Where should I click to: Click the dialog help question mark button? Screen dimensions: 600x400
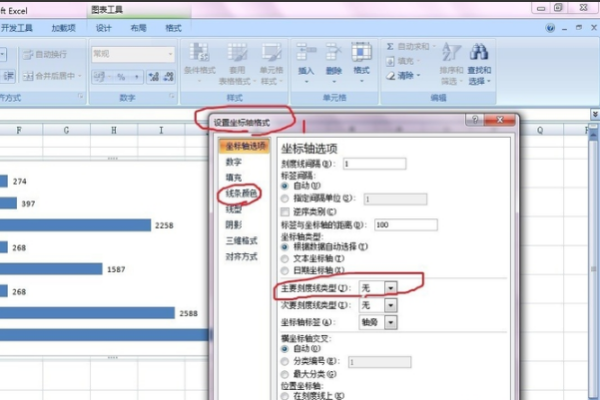(475, 120)
